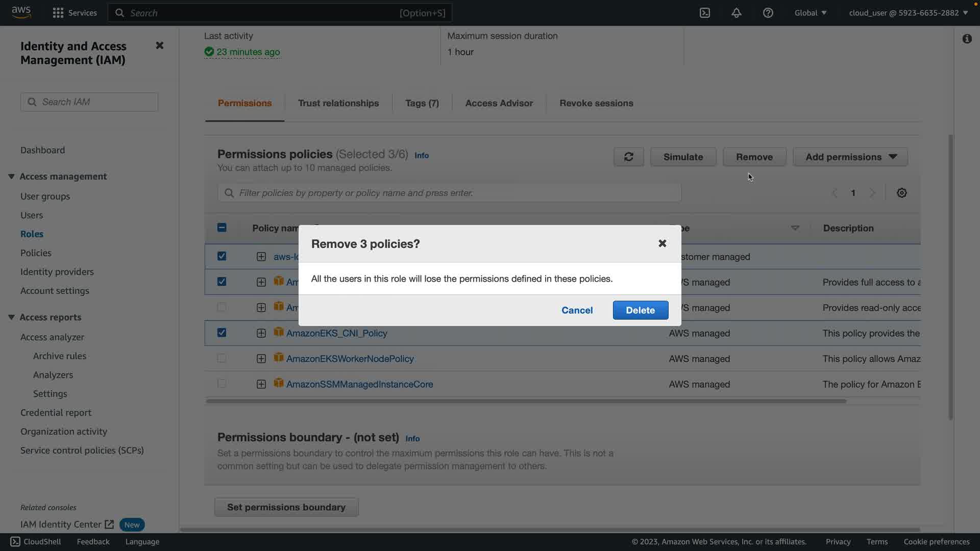980x551 pixels.
Task: Open the Add permissions dropdown
Action: [x=850, y=157]
